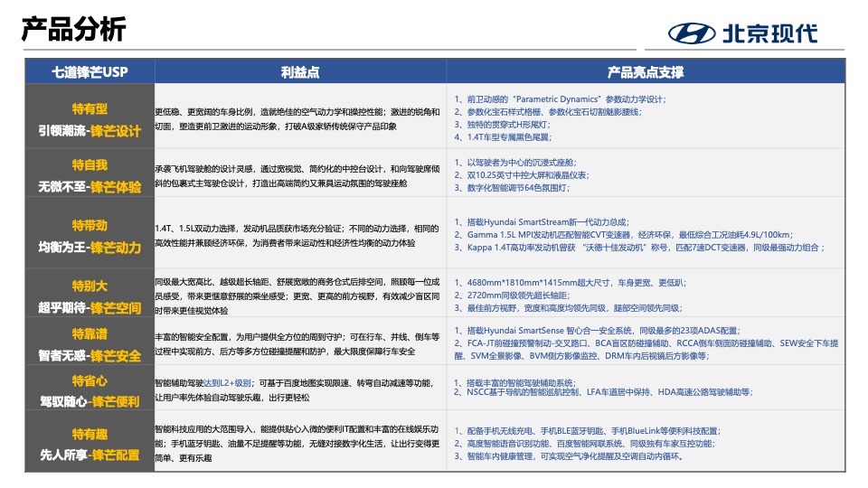Click the 1.4T车型专属黑色尾翼 line
Viewport: 868px width, 488px height.
504,137
